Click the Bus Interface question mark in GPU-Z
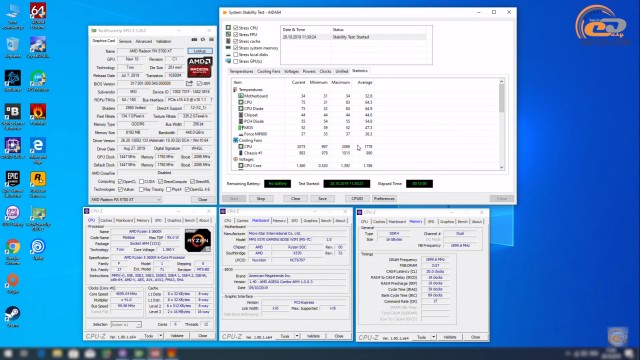 [211, 100]
